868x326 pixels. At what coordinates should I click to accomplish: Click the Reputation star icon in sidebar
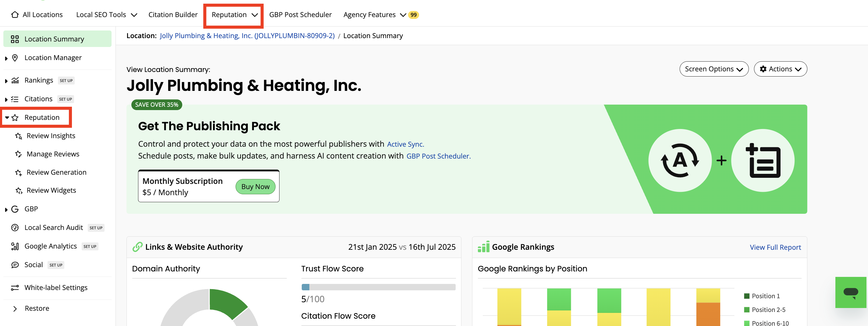pos(15,117)
